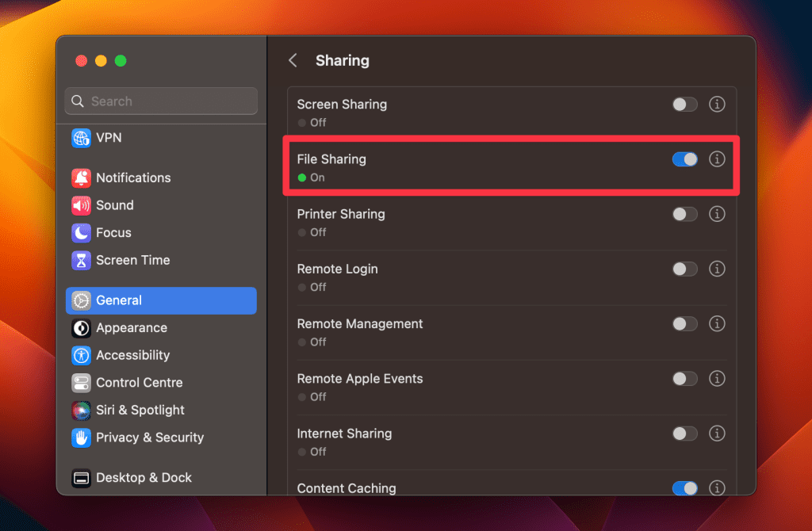
Task: Click the Screen Time hourglass icon
Action: point(81,260)
